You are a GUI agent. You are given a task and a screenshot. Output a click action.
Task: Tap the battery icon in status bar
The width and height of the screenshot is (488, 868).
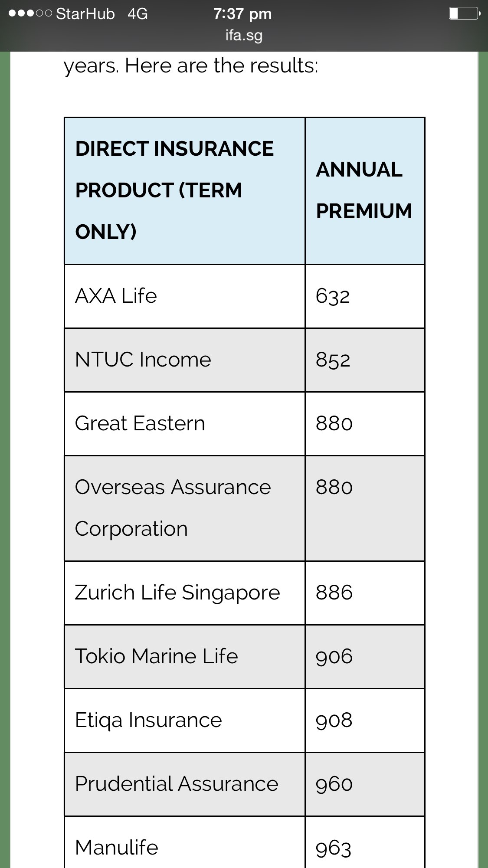[464, 13]
